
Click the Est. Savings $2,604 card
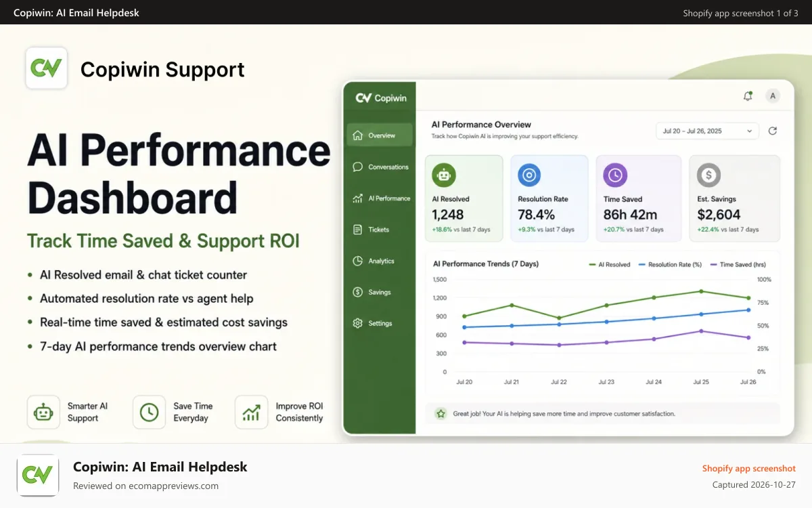click(x=734, y=198)
